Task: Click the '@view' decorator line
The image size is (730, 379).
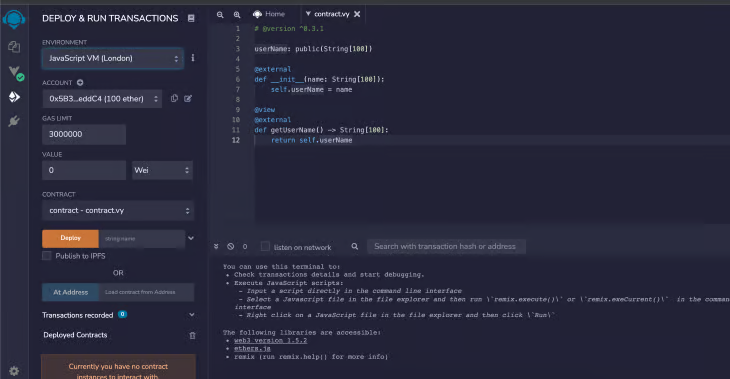Action: point(264,109)
